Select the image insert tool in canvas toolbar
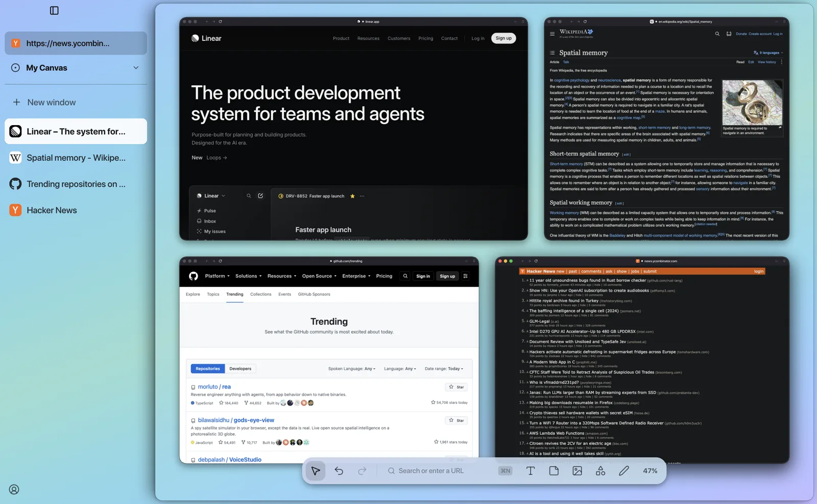817x504 pixels. tap(577, 471)
